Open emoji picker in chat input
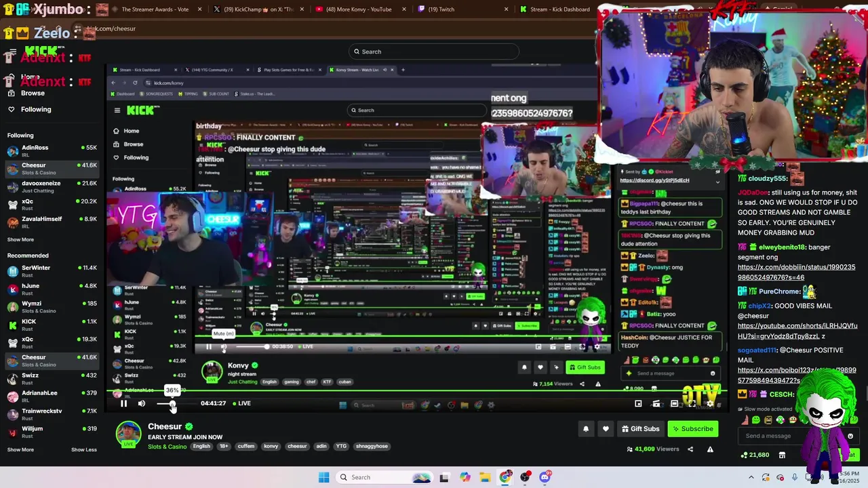Viewport: 868px width, 488px height. tap(850, 436)
